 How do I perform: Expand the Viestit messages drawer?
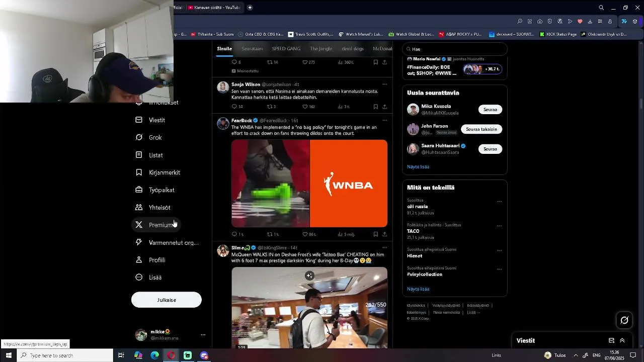pos(622,340)
